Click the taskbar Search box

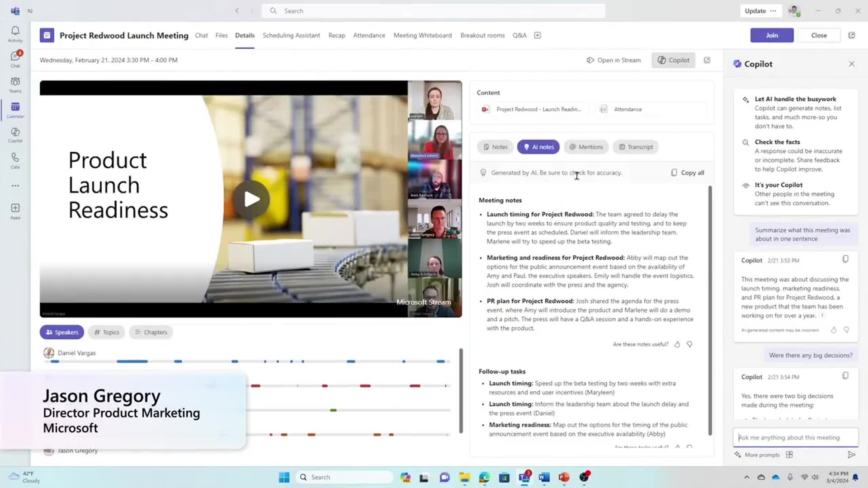coord(344,477)
